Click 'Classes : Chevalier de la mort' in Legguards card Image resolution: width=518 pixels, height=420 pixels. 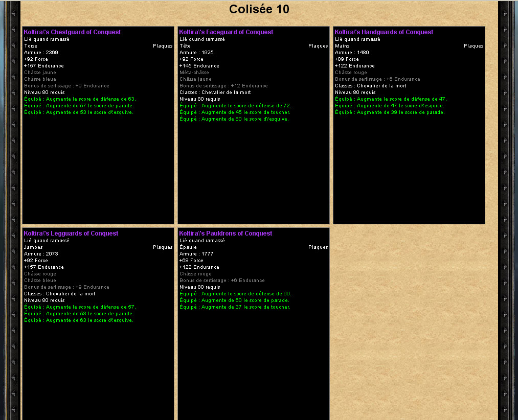click(x=59, y=294)
